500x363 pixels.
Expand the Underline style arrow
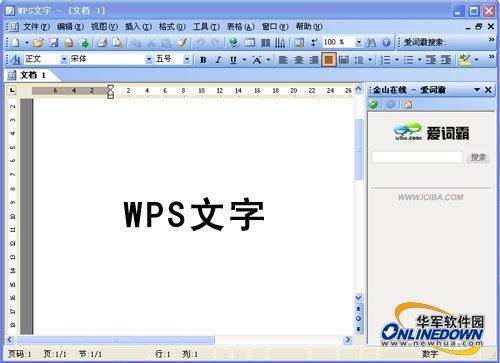click(244, 60)
